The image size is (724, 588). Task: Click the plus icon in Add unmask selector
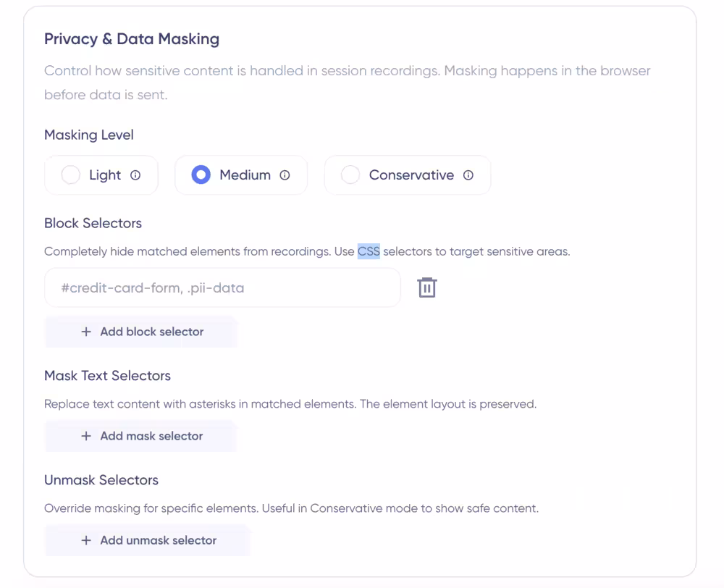86,540
